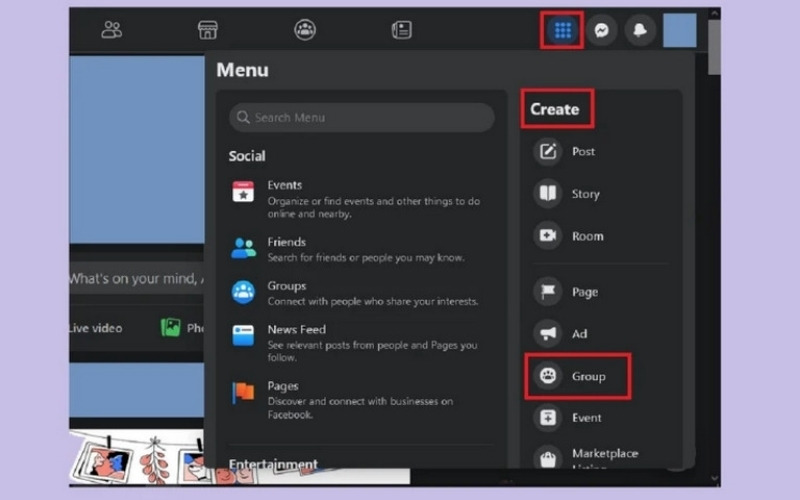This screenshot has height=500, width=800.
Task: Open Messenger chat icon
Action: [602, 30]
